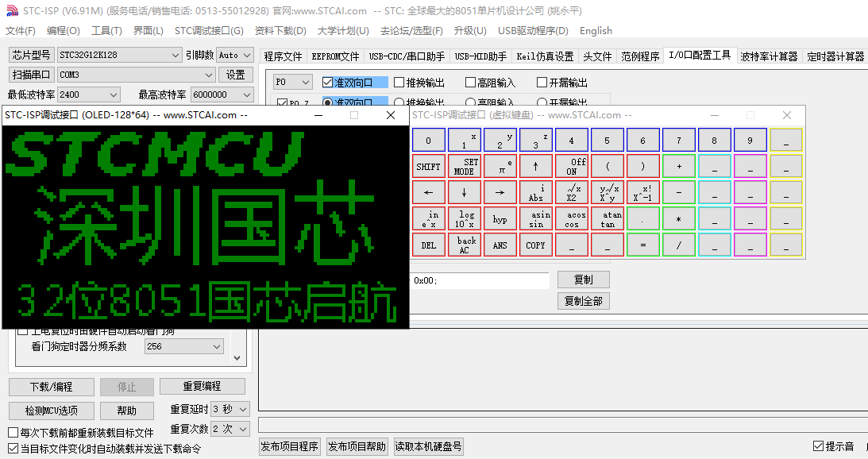Click the options list scroll-down arrow
Viewport: 868px width, 459px height.
(237, 357)
